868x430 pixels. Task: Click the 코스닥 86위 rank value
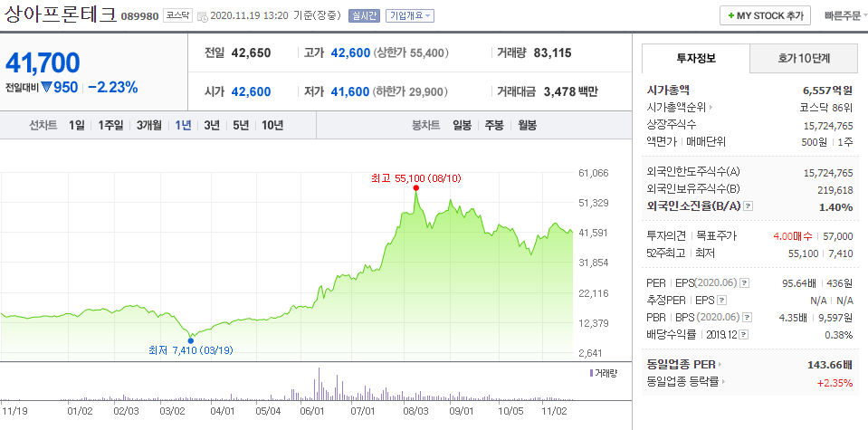[x=828, y=108]
